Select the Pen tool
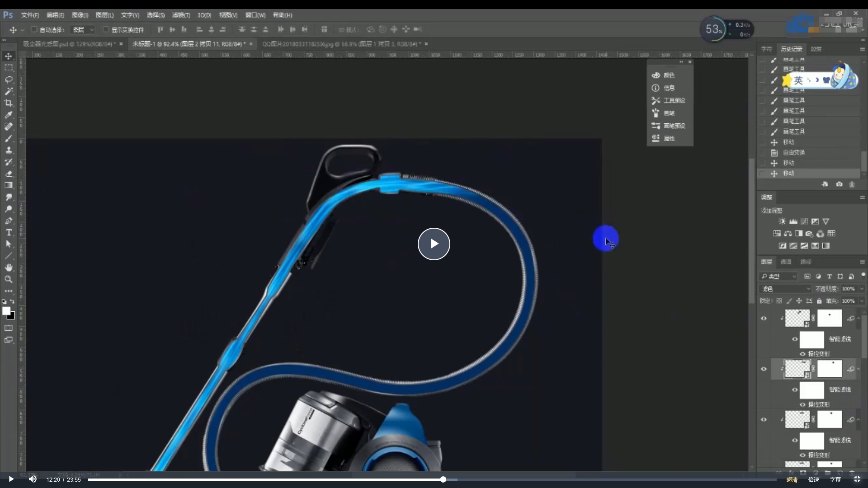The image size is (868, 488). (9, 221)
